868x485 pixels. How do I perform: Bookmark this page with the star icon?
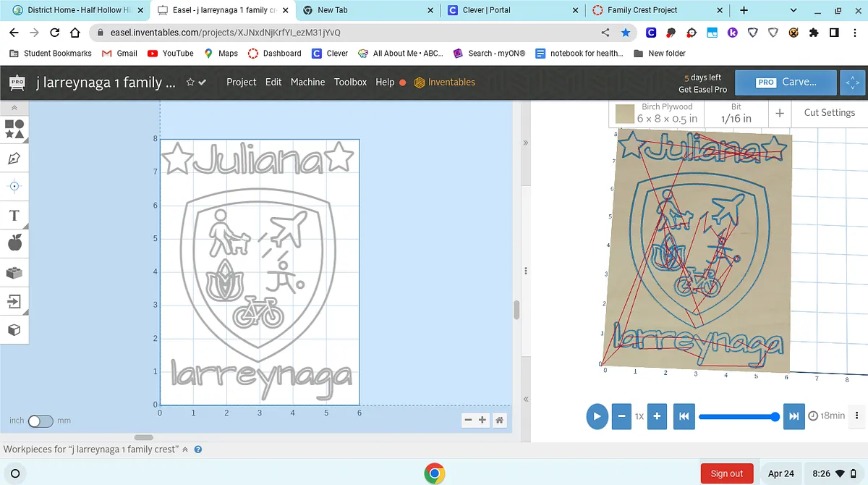626,33
